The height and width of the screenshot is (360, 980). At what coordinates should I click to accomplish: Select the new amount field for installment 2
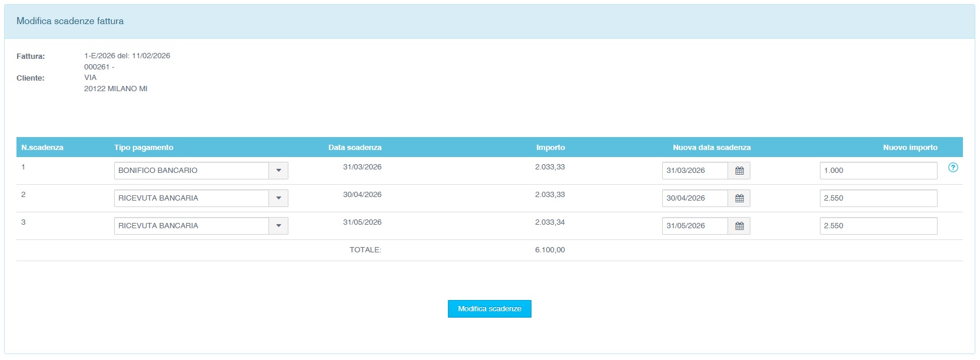click(878, 198)
